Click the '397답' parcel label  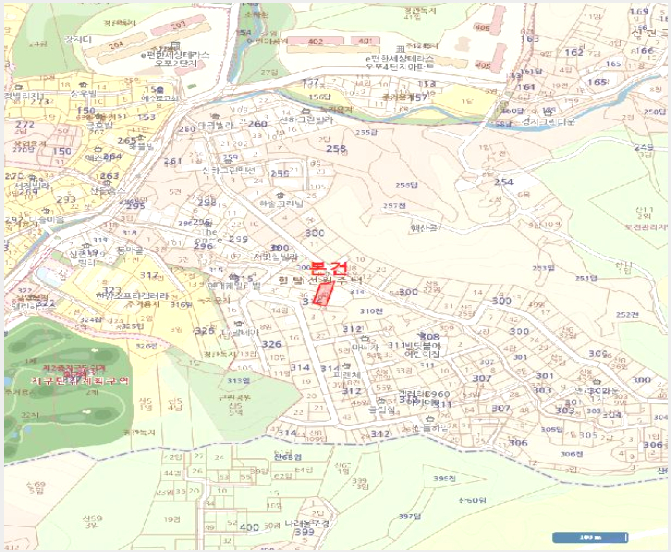pos(410,516)
